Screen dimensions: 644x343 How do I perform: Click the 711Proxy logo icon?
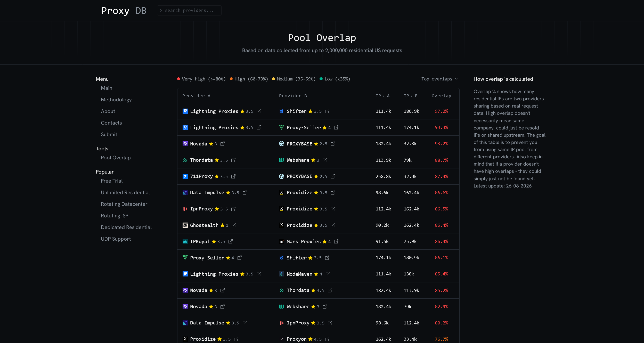(185, 176)
